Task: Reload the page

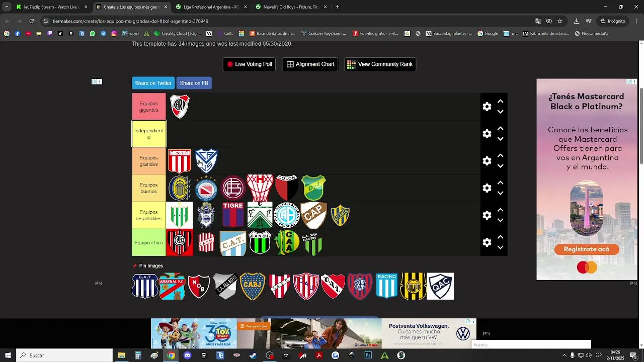Action: (31, 21)
